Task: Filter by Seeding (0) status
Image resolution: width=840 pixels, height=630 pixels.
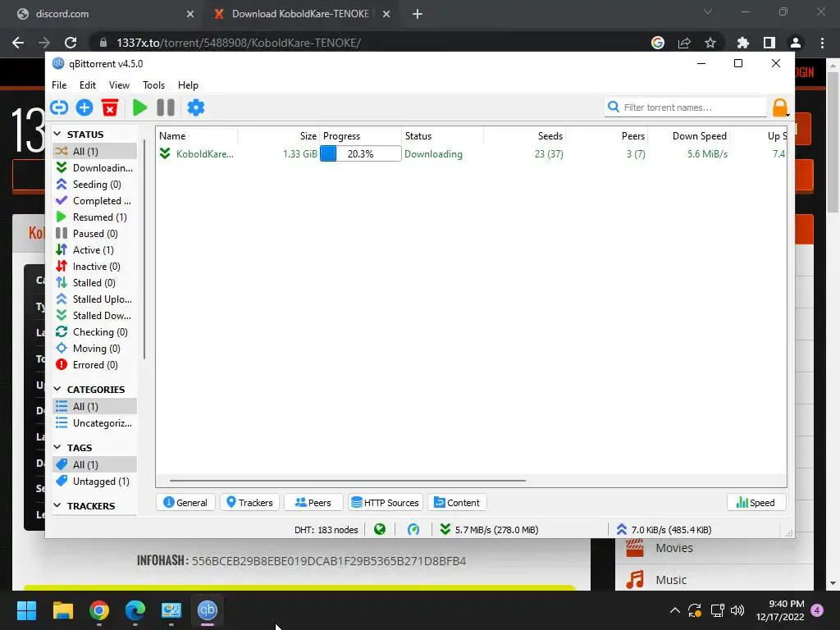Action: click(95, 185)
